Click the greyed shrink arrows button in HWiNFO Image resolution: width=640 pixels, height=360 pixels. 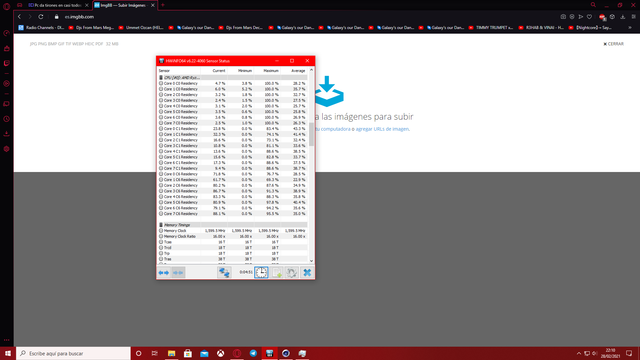pos(178,273)
